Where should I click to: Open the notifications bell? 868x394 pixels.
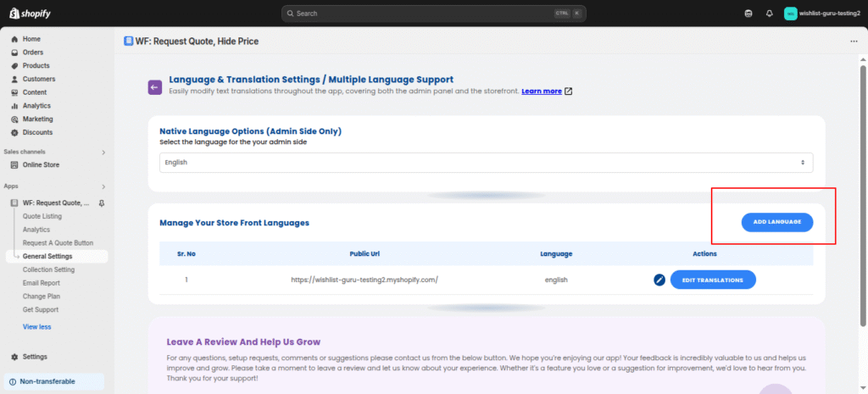coord(769,14)
